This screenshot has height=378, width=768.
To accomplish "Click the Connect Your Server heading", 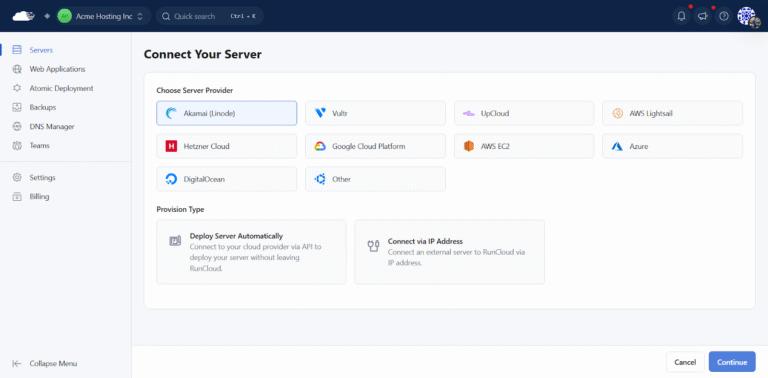I will tap(203, 54).
